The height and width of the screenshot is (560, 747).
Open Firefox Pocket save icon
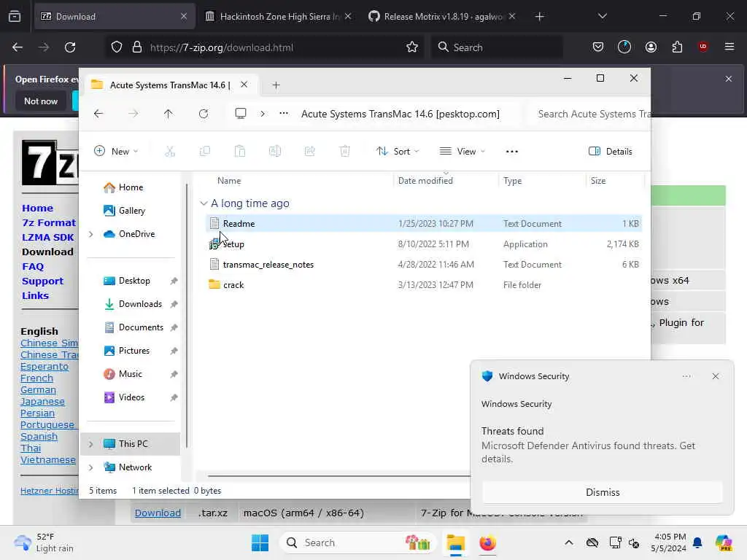coord(598,47)
